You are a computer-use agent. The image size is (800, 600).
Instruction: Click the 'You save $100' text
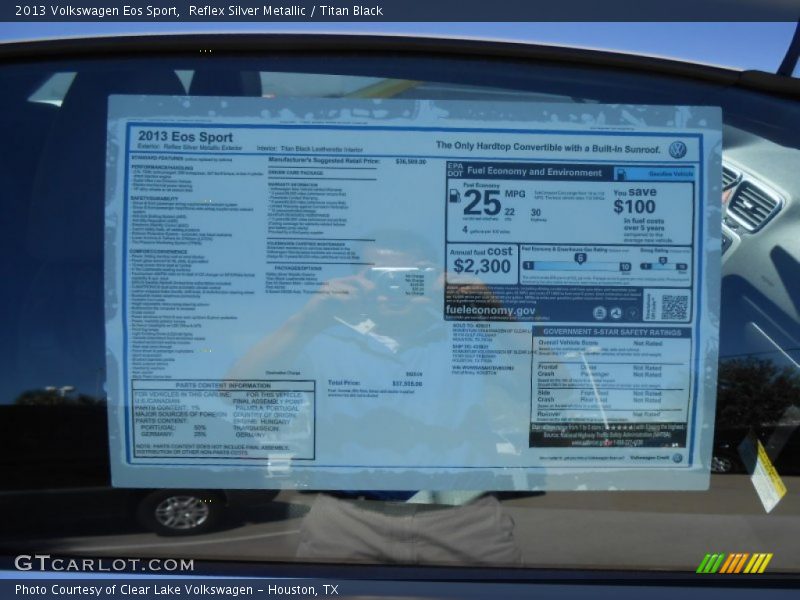pos(635,201)
